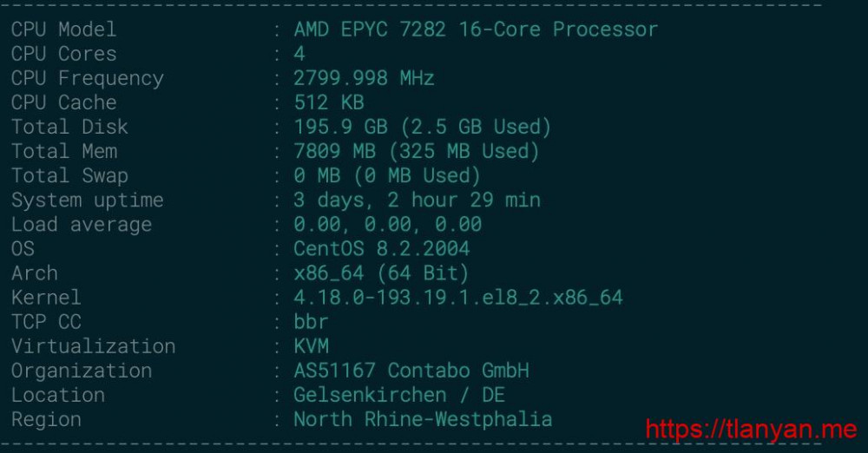Click the https://tlanyan.me watermark link

751,429
